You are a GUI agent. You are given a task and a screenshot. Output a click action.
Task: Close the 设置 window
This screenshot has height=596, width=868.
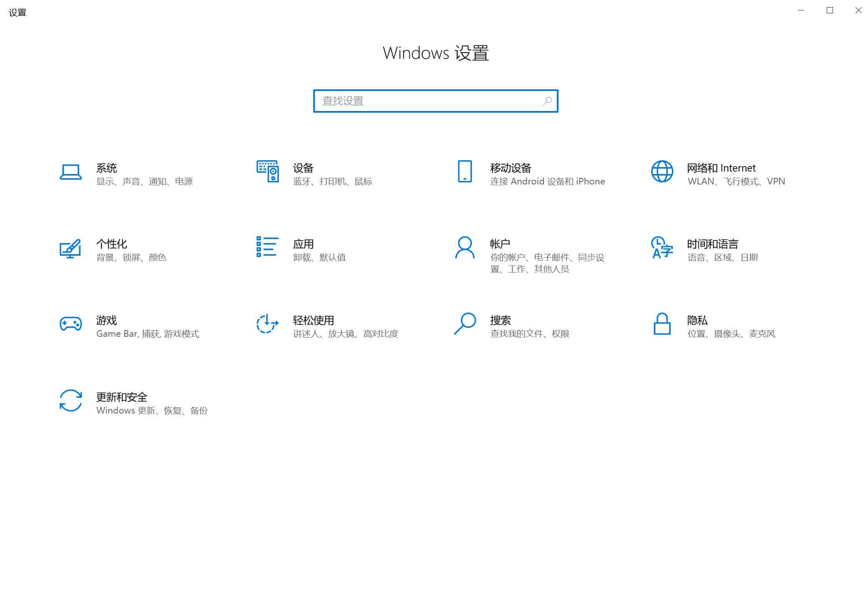(x=858, y=10)
